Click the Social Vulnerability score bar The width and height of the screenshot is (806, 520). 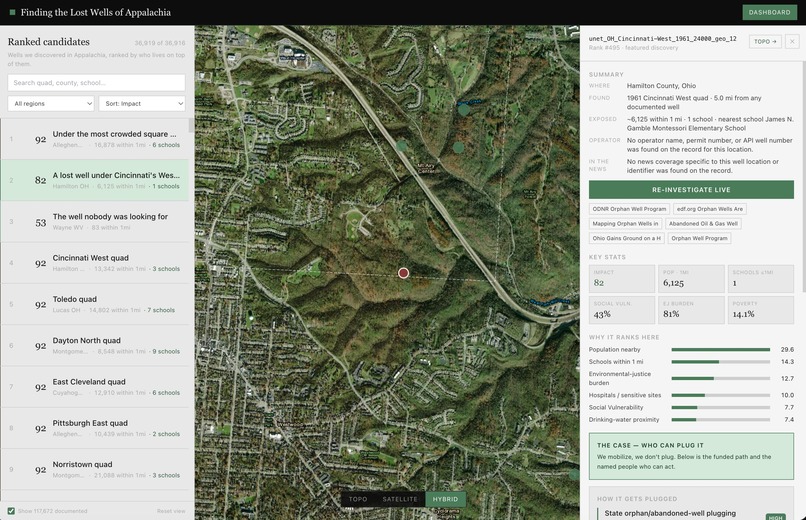[x=721, y=407]
